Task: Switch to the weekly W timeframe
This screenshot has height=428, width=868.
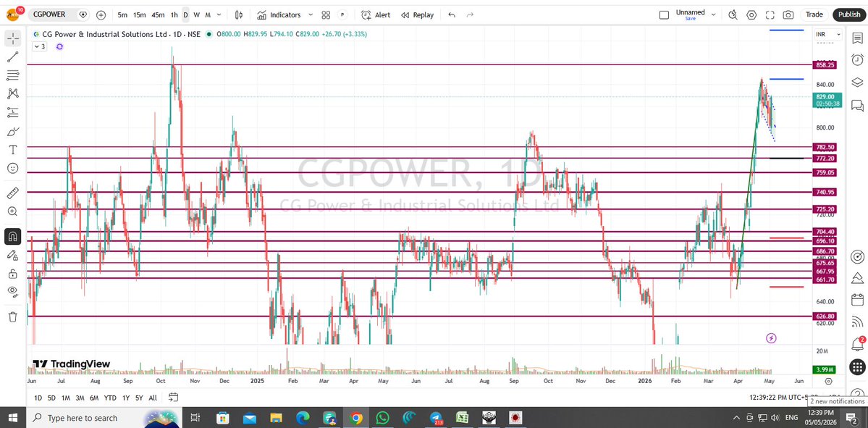Action: (x=196, y=15)
